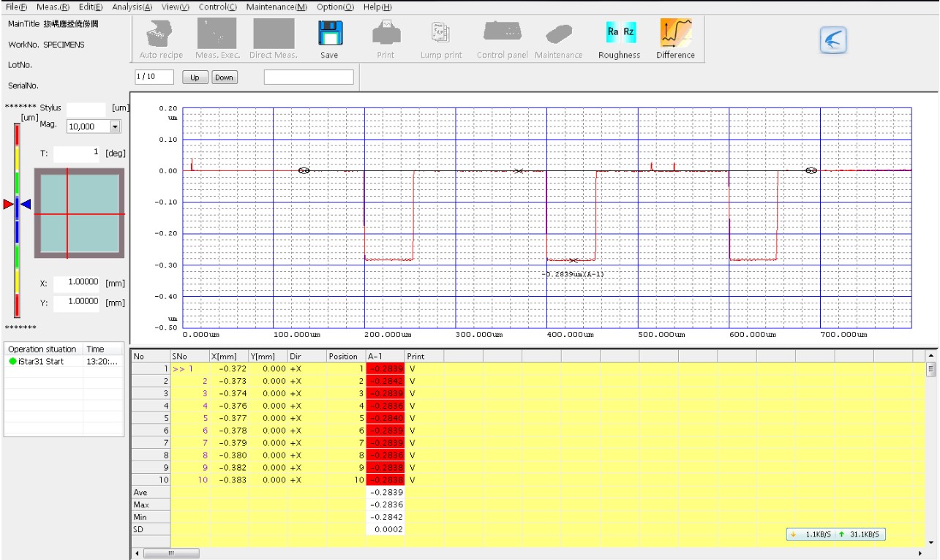Image resolution: width=940 pixels, height=560 pixels.
Task: Click the red left-side stylus level arrow
Action: tap(9, 204)
